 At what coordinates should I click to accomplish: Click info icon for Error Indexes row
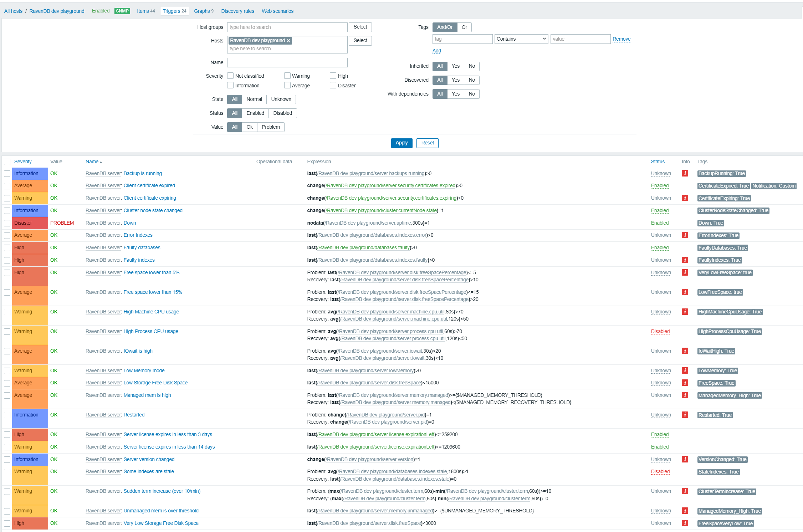point(685,235)
